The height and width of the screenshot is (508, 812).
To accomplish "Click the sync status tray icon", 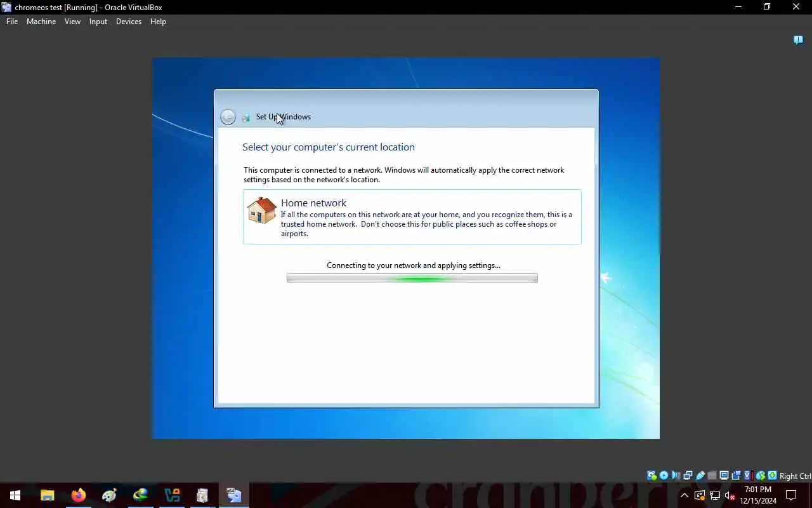I will [x=699, y=495].
